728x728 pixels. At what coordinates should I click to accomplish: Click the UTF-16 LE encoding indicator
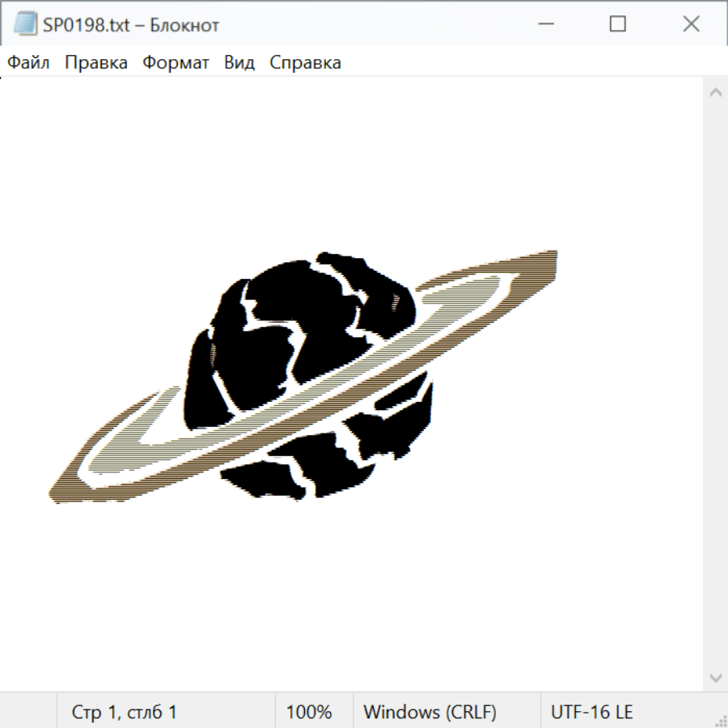click(591, 712)
